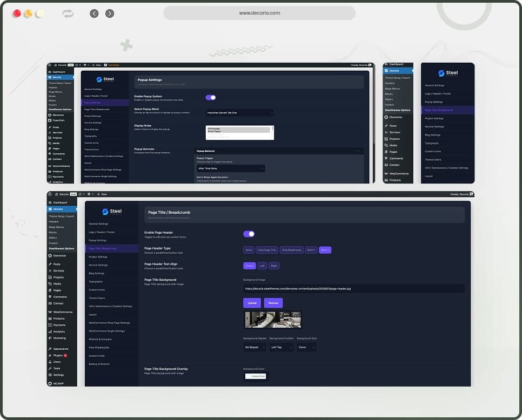This screenshot has height=420, width=522.
Task: Expand the Popup Trigger dropdown set to After Time Delay
Action: (230, 168)
